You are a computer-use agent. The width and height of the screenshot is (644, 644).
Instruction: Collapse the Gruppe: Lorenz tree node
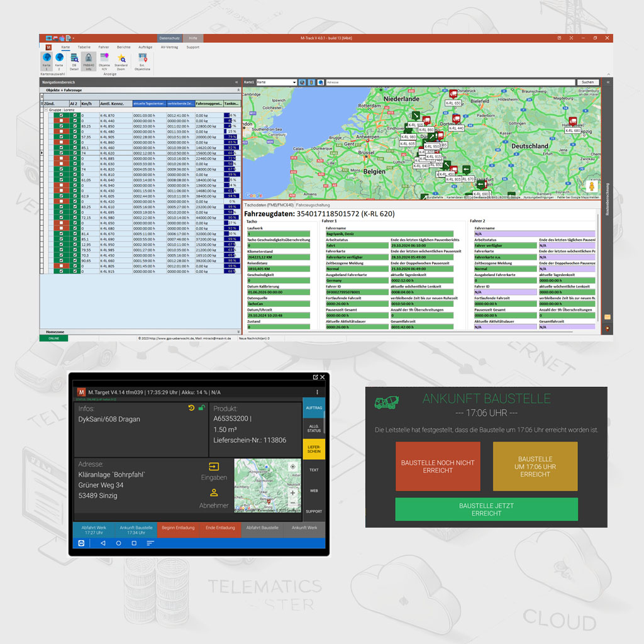tap(45, 109)
